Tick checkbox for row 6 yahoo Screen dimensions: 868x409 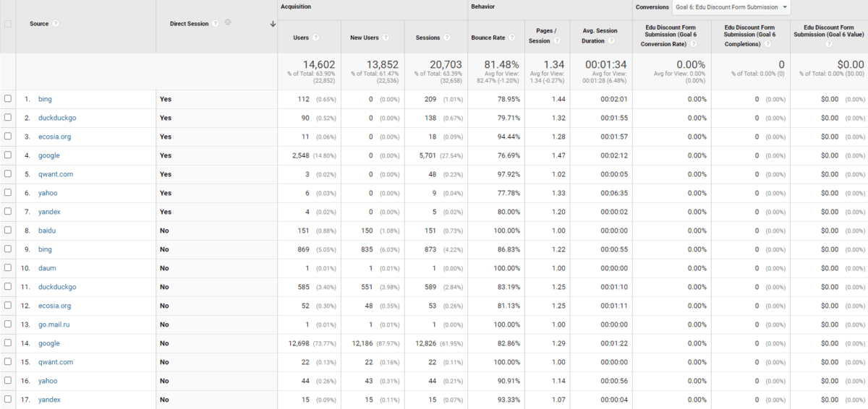click(x=8, y=193)
